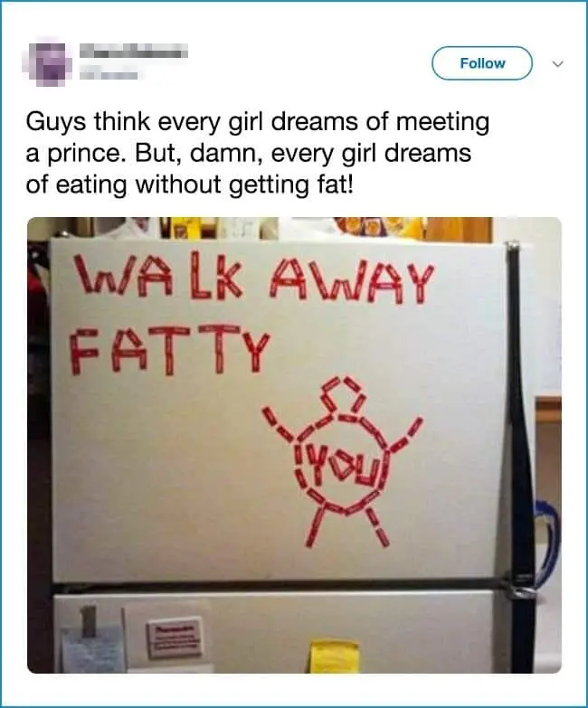Click the tweet text about meeting a prince
Viewport: 588px width, 708px height.
coord(258,153)
